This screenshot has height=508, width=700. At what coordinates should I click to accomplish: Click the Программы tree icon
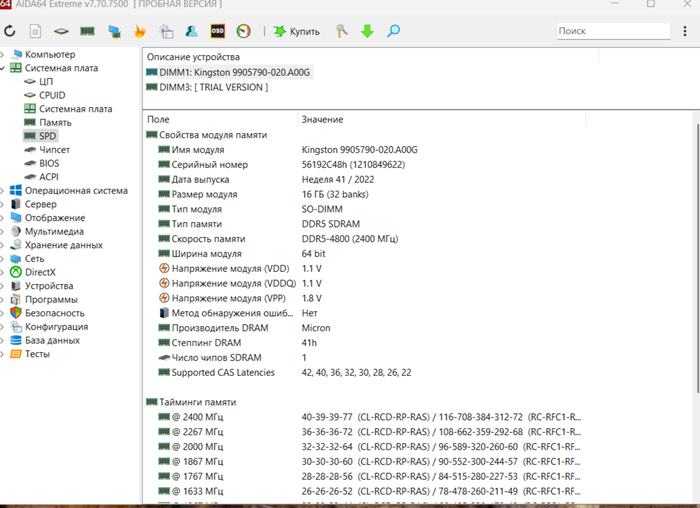[x=16, y=300]
